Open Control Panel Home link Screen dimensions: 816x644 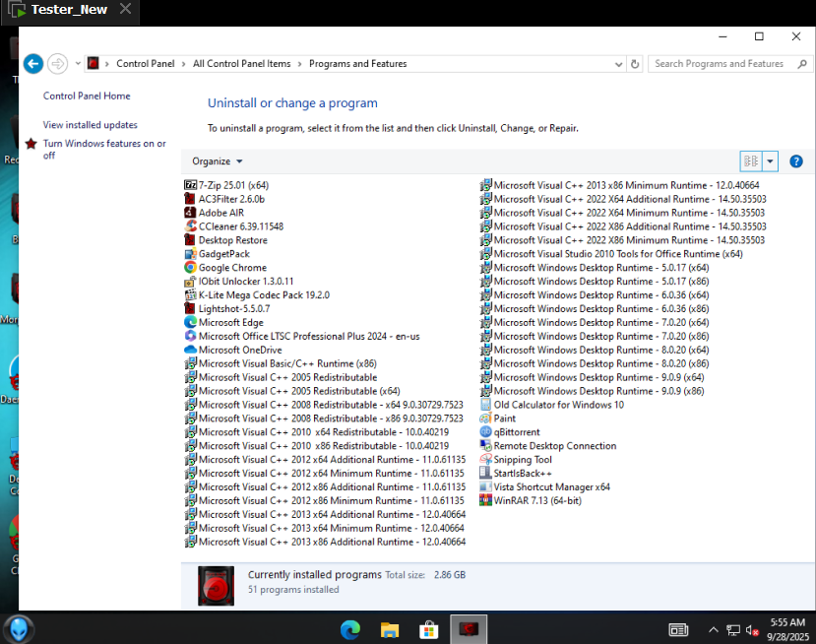(87, 96)
